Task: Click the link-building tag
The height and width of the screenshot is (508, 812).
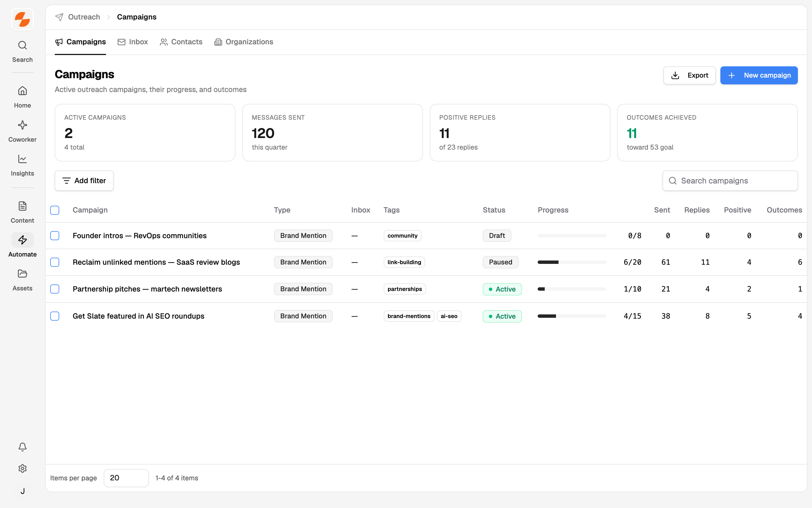Action: point(404,262)
